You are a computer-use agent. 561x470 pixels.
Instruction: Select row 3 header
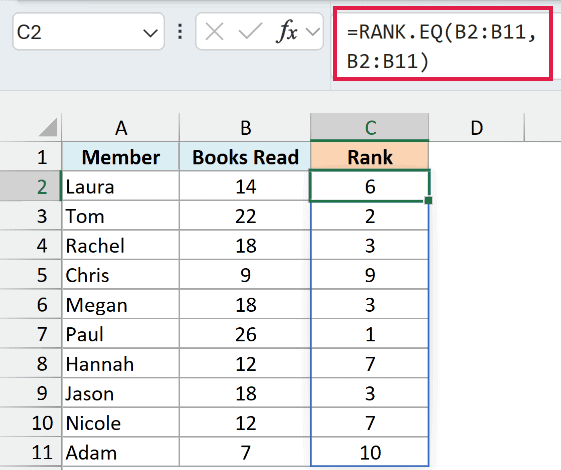coord(31,216)
